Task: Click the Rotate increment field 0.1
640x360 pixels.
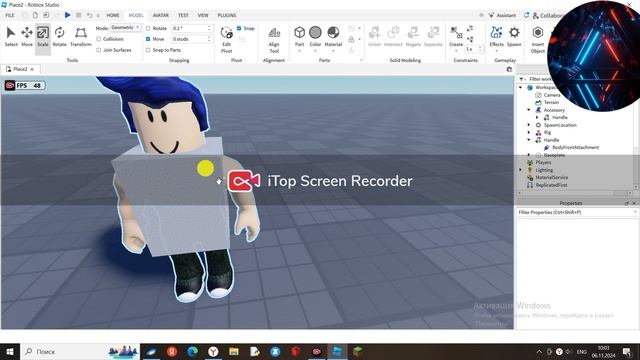Action: pos(192,28)
